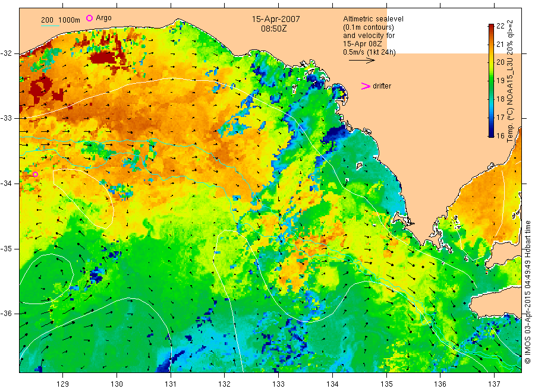Click the colorbar tick label "22"
This screenshot has height=392, width=535.
click(500, 26)
